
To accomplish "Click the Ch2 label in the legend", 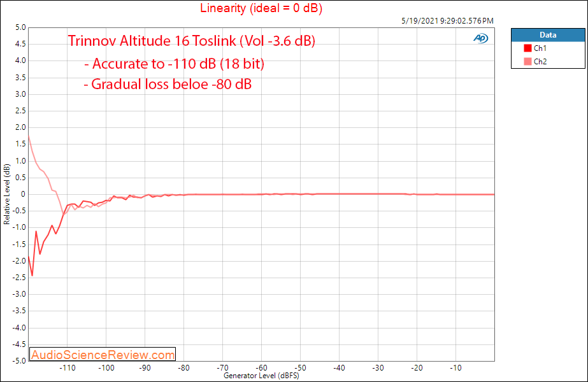I will tap(540, 62).
